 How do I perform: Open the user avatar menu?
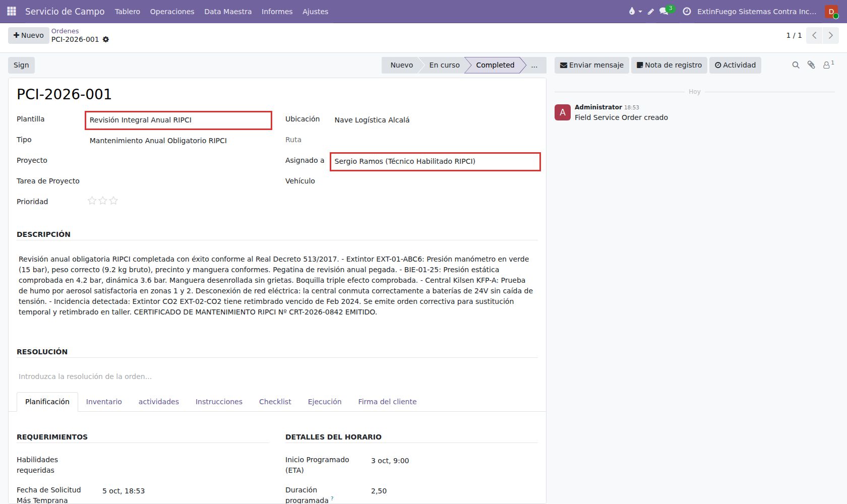(x=831, y=11)
